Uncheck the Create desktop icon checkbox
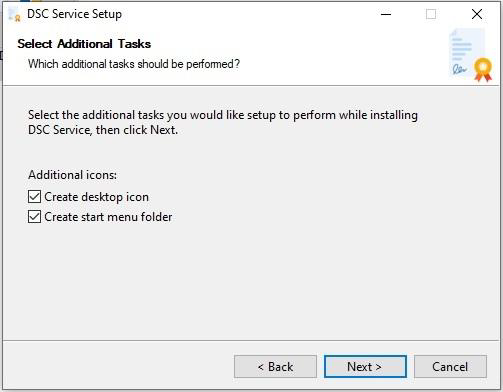This screenshot has width=503, height=392. [34, 197]
